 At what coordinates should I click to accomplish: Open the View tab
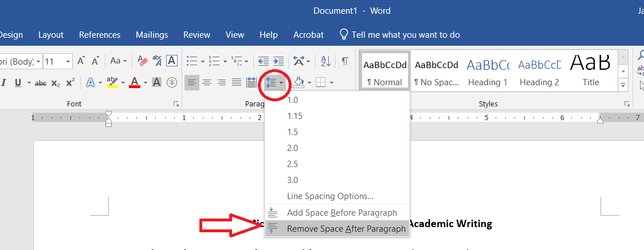pyautogui.click(x=235, y=35)
